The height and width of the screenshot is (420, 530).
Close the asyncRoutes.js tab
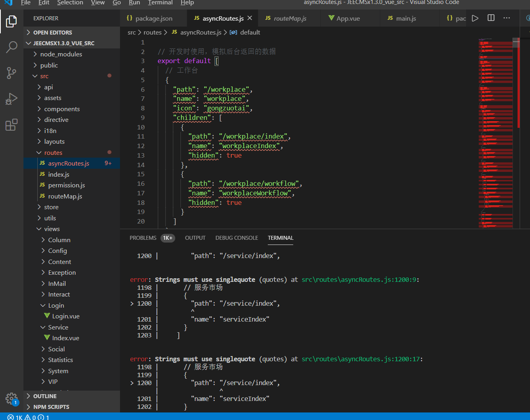[x=250, y=18]
